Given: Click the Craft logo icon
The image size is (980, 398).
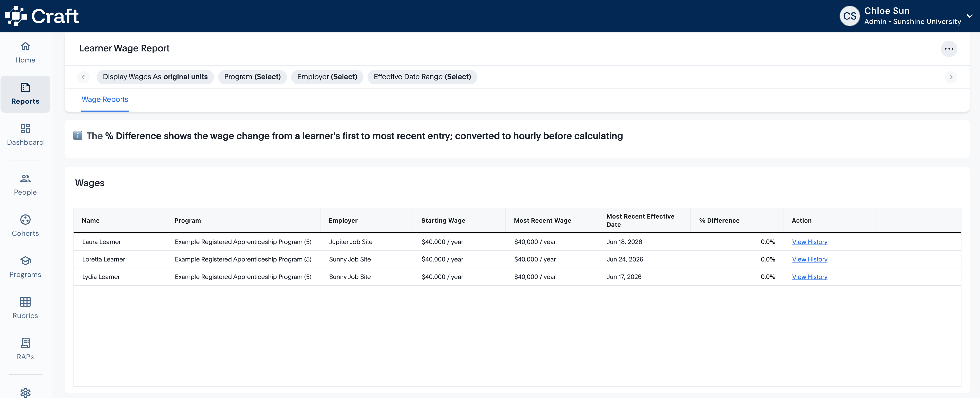Looking at the screenshot, I should click(16, 16).
